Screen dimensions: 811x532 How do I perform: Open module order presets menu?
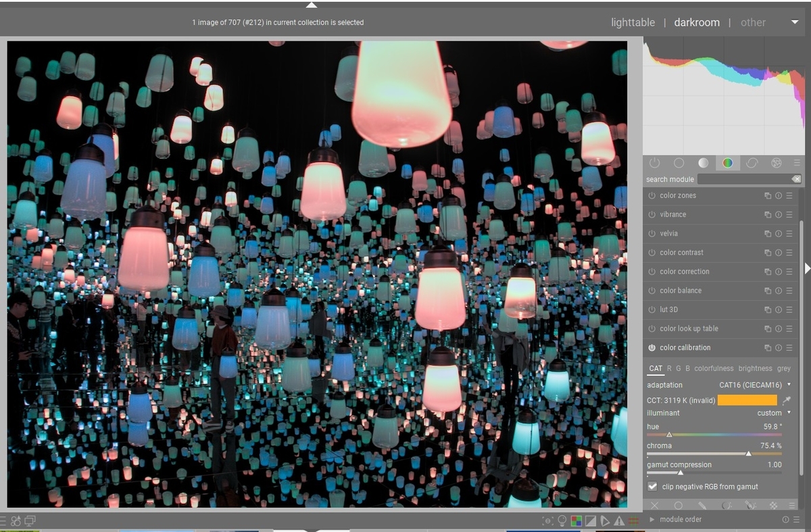(795, 519)
